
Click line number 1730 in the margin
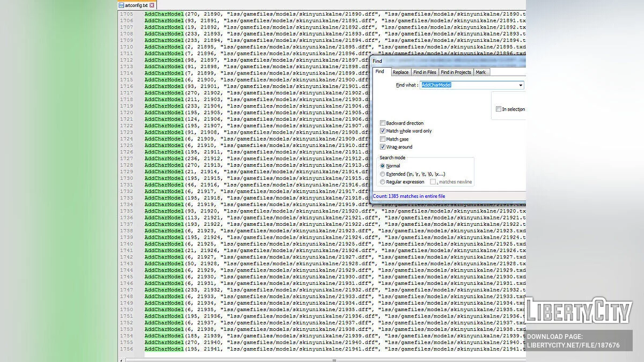(x=127, y=178)
